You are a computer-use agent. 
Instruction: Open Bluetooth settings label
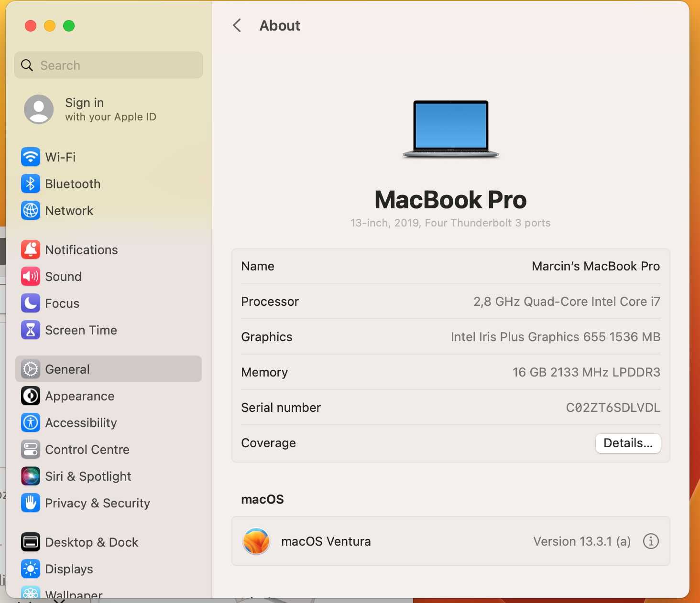click(73, 184)
